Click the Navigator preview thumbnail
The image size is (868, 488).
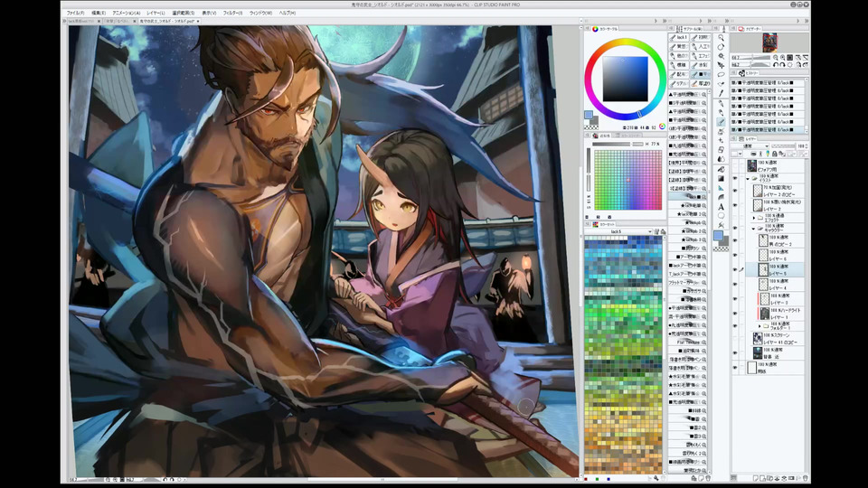pyautogui.click(x=770, y=42)
